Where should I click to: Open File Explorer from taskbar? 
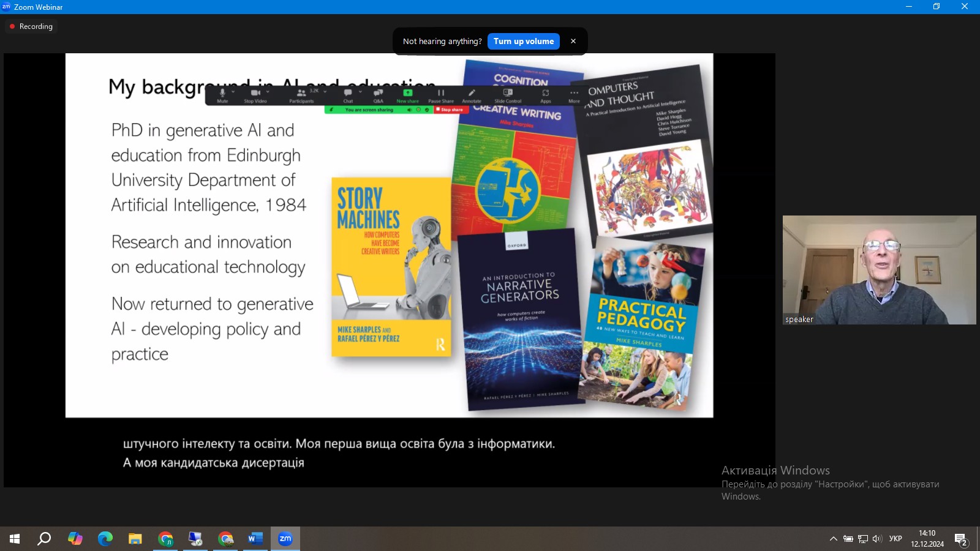tap(135, 539)
